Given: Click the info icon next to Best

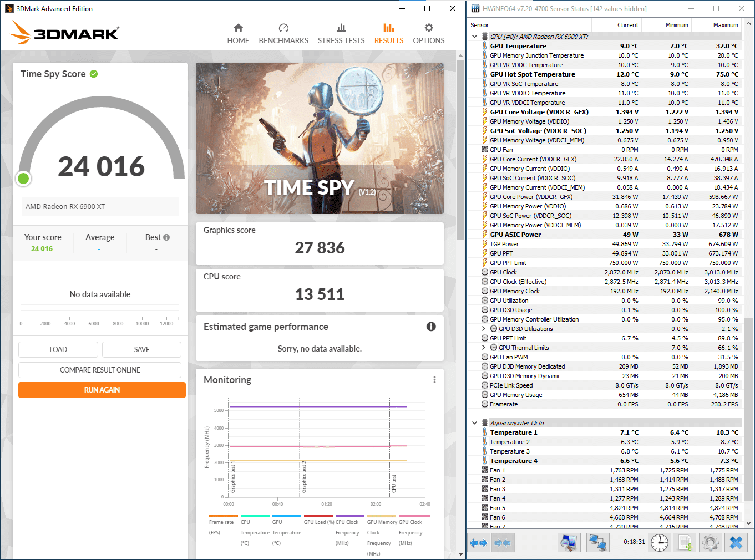Looking at the screenshot, I should pos(166,237).
